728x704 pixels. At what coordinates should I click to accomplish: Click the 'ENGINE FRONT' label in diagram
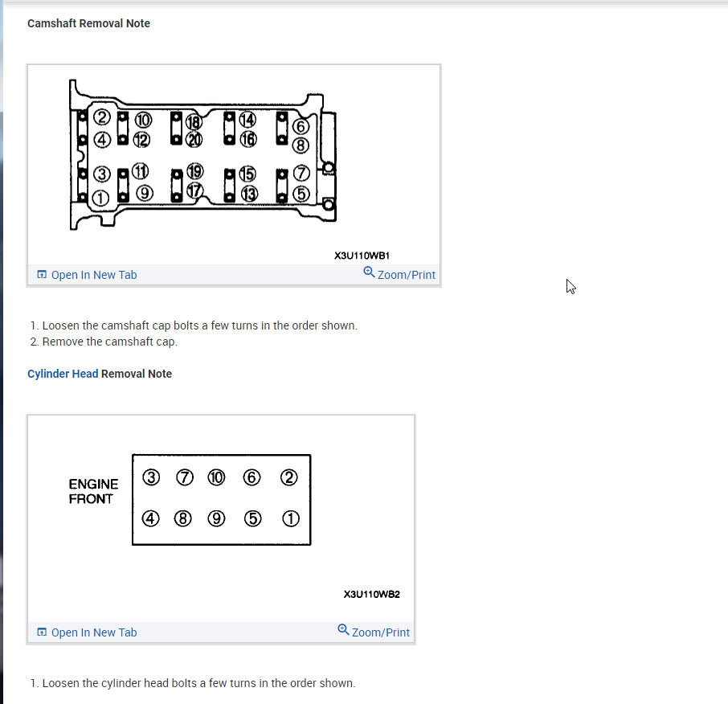[93, 491]
